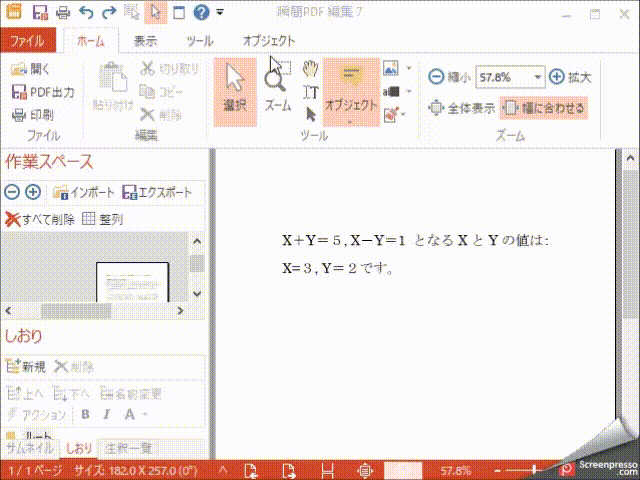This screenshot has height=480, width=640.
Task: Click the PDF出力 ribbon button
Action: pyautogui.click(x=42, y=92)
